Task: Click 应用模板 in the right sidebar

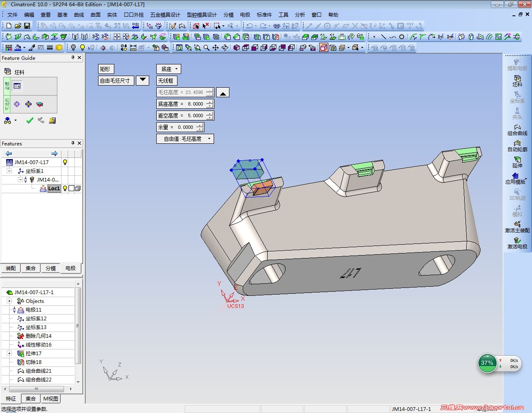Action: pos(515,178)
